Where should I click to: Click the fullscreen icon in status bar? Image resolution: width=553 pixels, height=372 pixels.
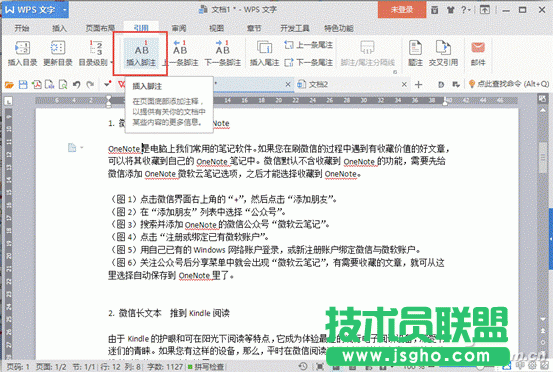320,367
